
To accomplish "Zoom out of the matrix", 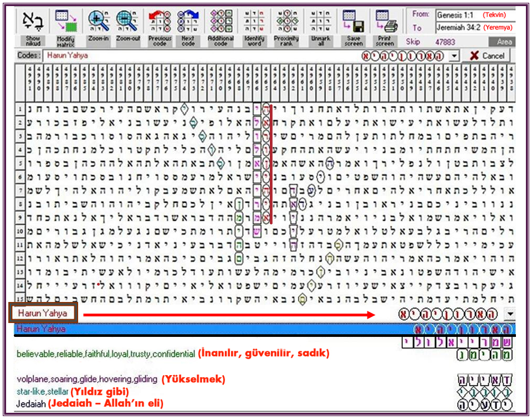I will [x=128, y=26].
